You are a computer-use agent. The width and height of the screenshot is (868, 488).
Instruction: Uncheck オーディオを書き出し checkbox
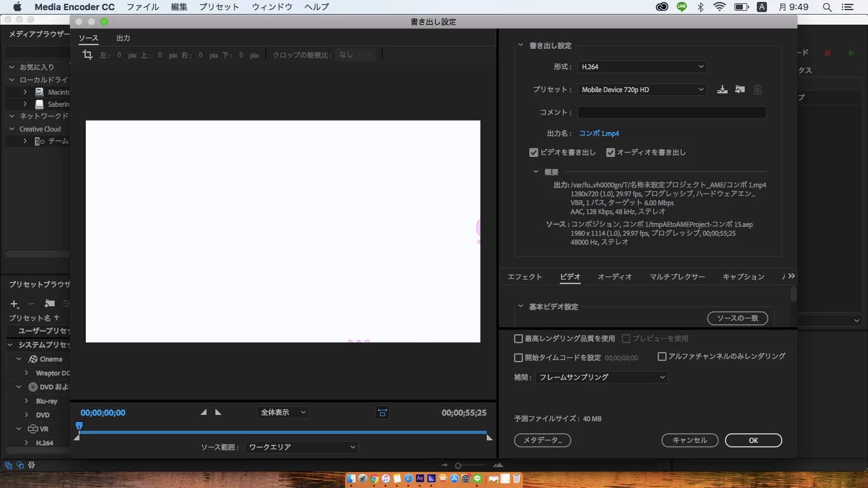pyautogui.click(x=611, y=152)
